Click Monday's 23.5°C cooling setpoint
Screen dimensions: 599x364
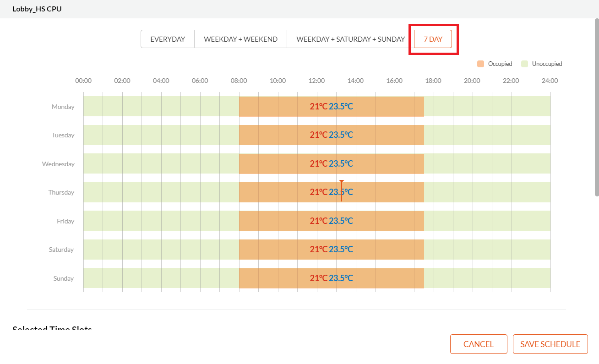341,106
